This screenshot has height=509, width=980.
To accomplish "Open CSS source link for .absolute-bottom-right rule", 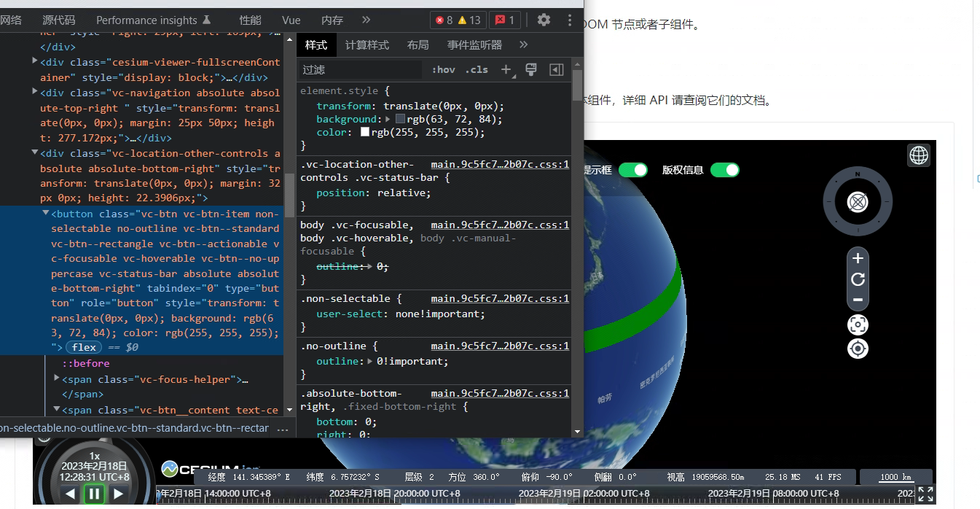I will point(500,393).
